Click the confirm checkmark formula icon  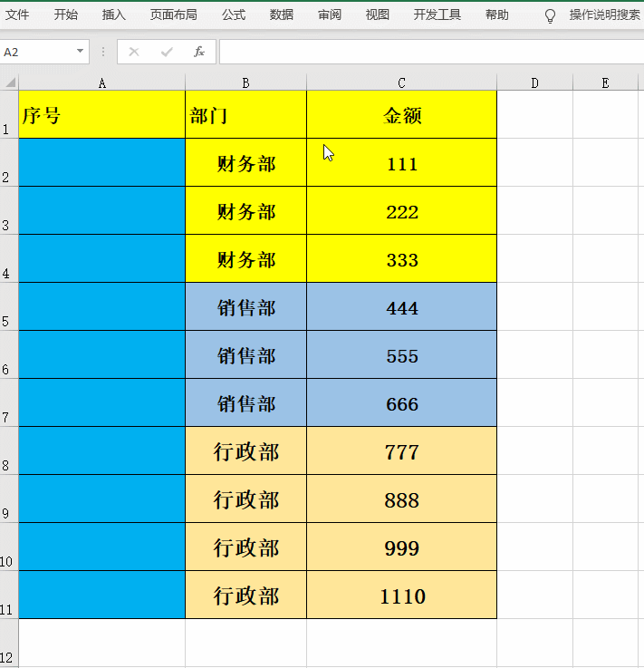click(167, 52)
